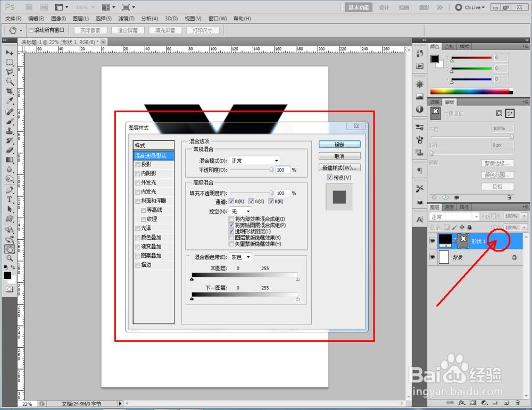
Task: Enable the 内阴影 checkbox
Action: [138, 174]
